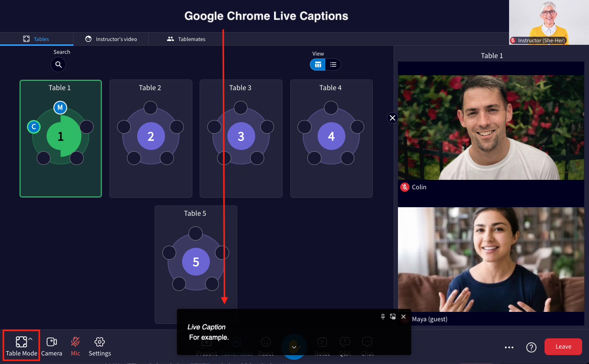
Task: Pin the Live Caption box
Action: [x=383, y=317]
